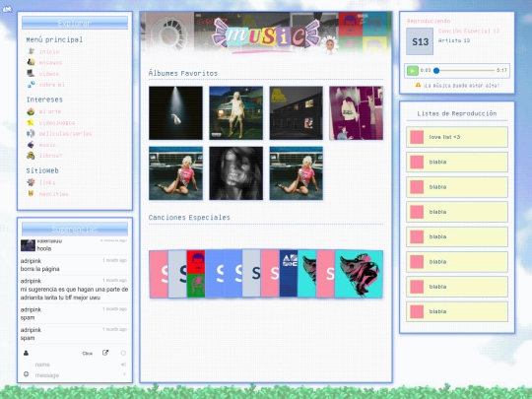Click the Álbumes Favoritos heading
Image resolution: width=532 pixels, height=399 pixels.
[x=183, y=73]
